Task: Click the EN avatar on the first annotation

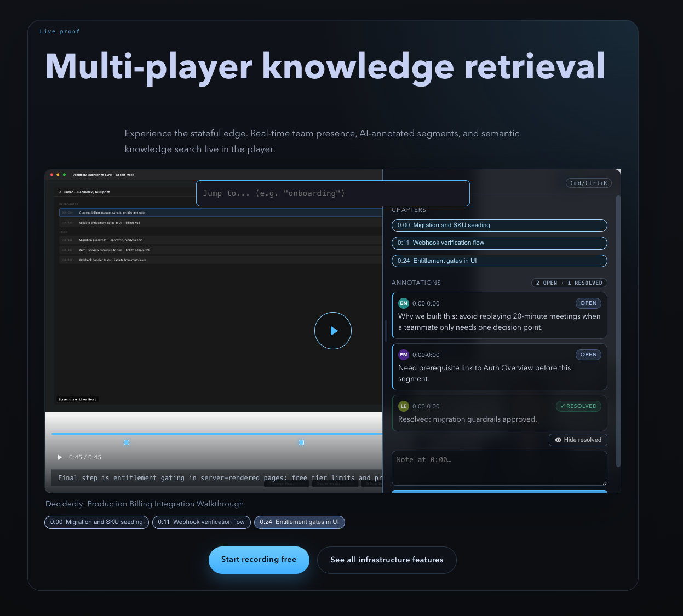Action: click(x=404, y=303)
